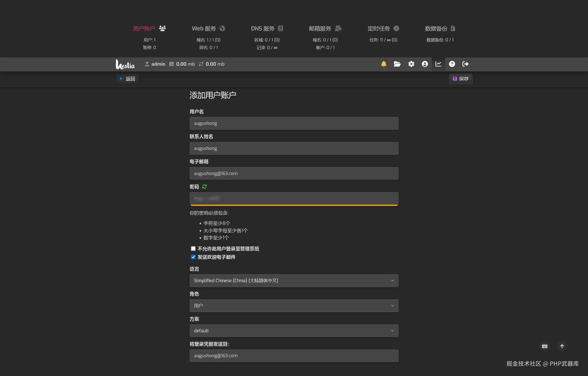Show keyboard shortcuts icon

[544, 346]
